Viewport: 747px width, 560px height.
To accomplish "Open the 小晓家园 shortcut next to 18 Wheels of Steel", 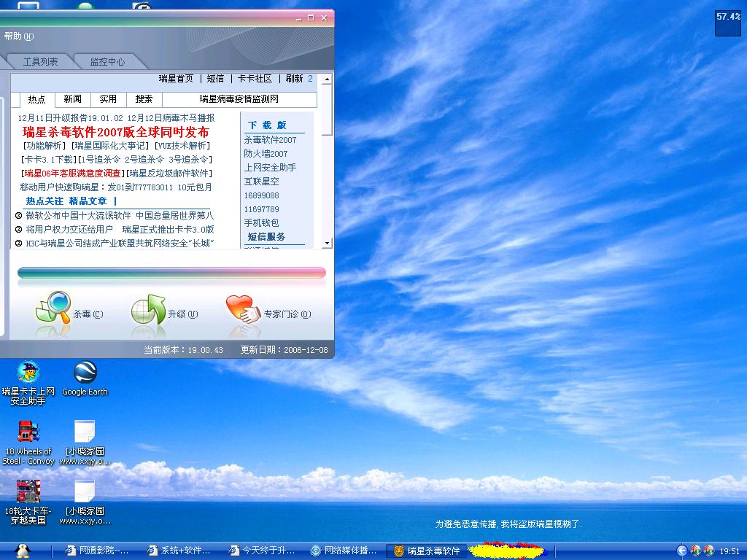I will click(x=85, y=443).
